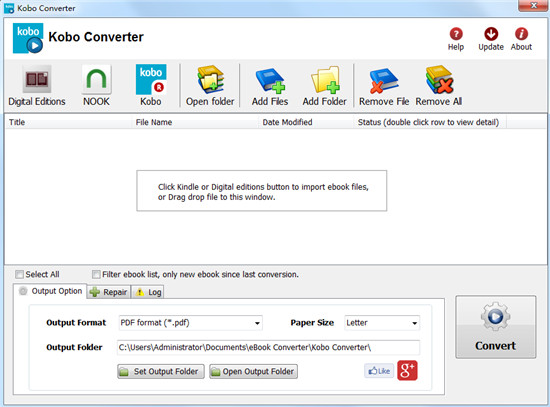Click the Output Folder path field
Screen dimensions: 550x407
pyautogui.click(x=268, y=347)
